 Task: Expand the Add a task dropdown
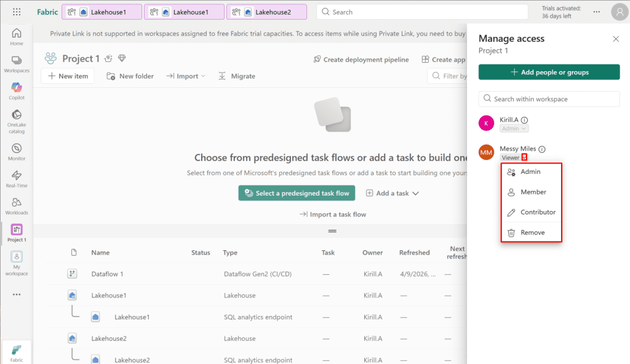click(393, 193)
